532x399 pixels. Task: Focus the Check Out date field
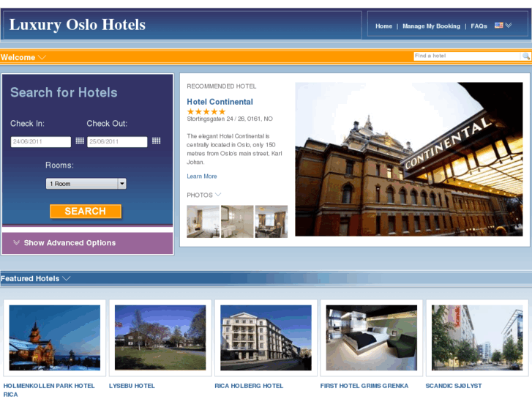117,141
